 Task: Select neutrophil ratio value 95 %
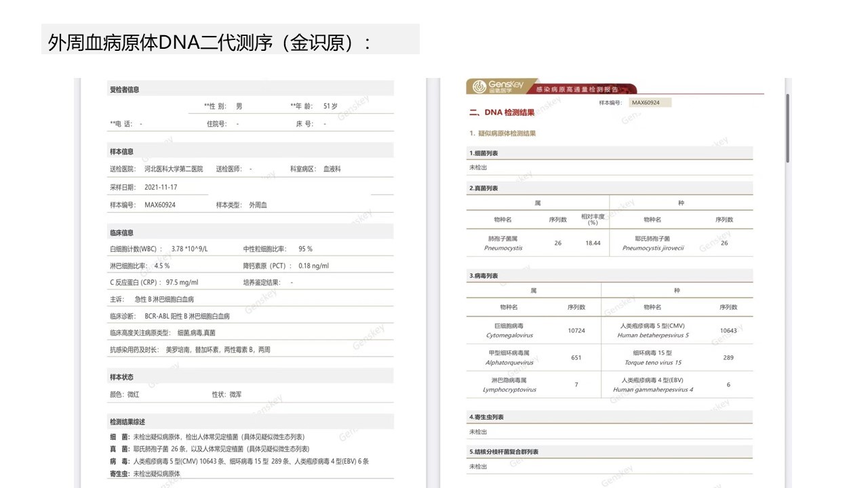305,249
